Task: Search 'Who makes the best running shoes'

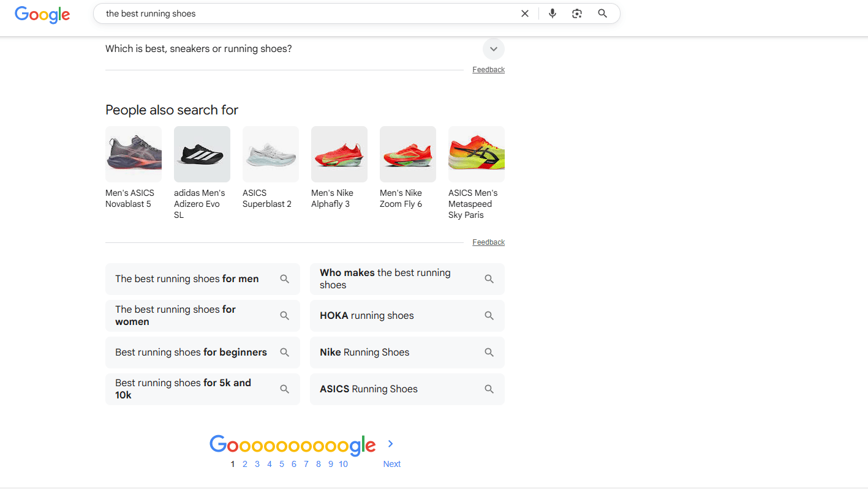Action: click(x=407, y=279)
